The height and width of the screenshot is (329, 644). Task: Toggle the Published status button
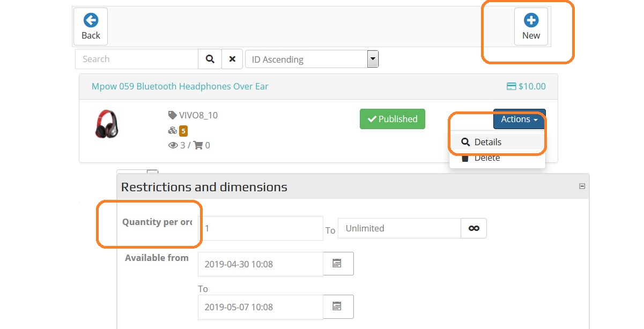pyautogui.click(x=392, y=119)
